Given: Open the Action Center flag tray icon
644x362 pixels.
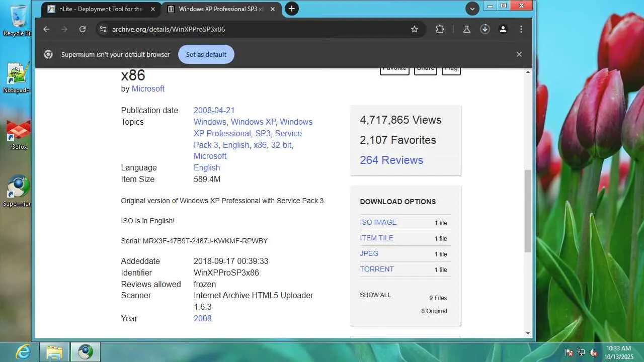Looking at the screenshot, I should pyautogui.click(x=569, y=352).
